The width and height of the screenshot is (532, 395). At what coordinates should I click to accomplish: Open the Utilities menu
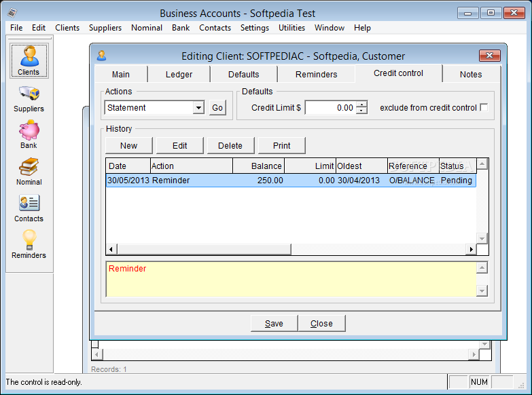click(x=291, y=28)
